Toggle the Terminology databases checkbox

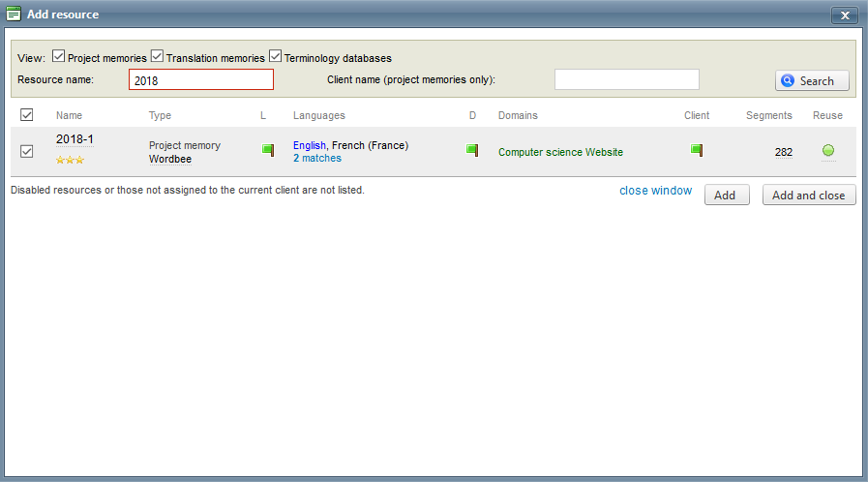pyautogui.click(x=275, y=57)
